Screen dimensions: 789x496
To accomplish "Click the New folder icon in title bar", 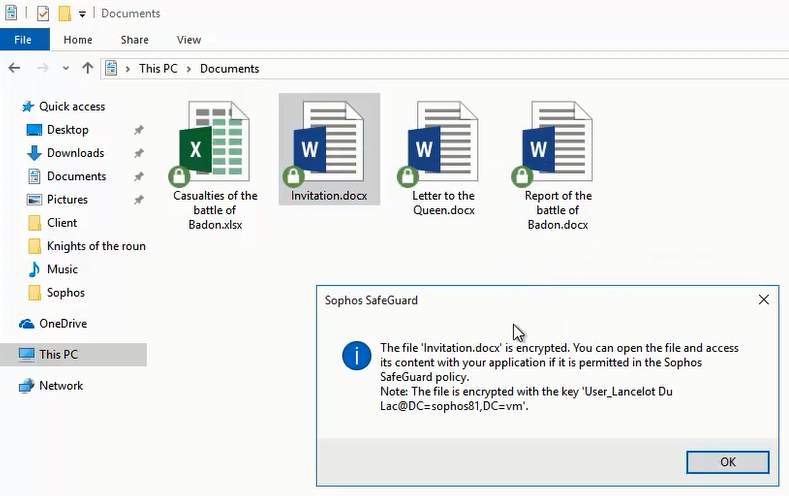I will click(64, 14).
